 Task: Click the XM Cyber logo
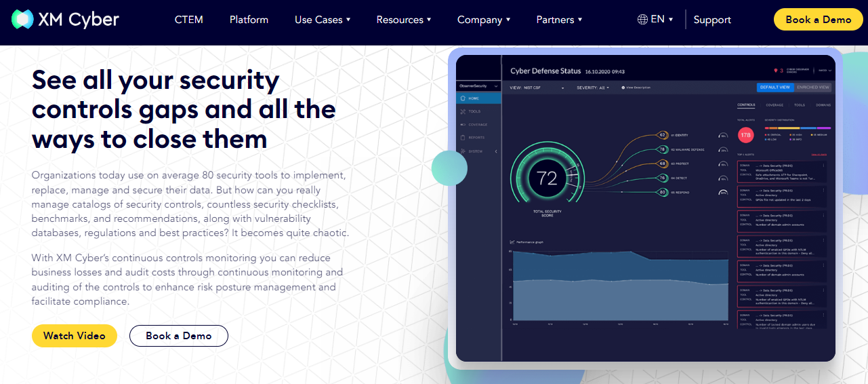pyautogui.click(x=66, y=20)
